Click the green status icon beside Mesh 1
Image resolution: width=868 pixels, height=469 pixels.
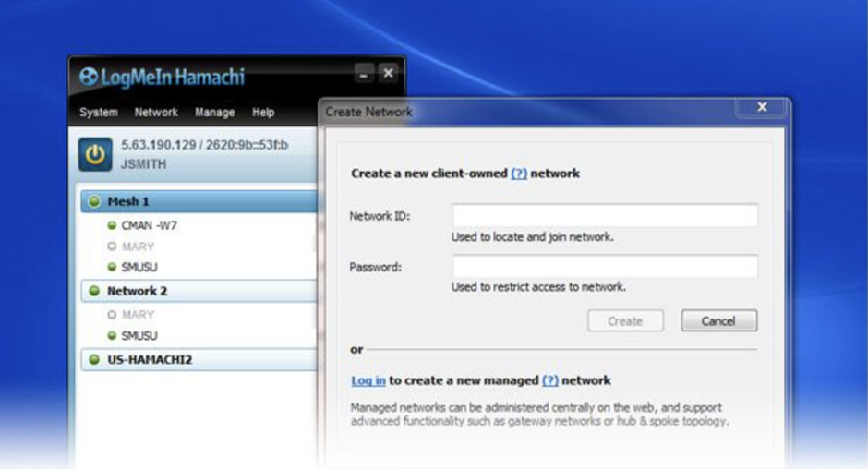94,202
